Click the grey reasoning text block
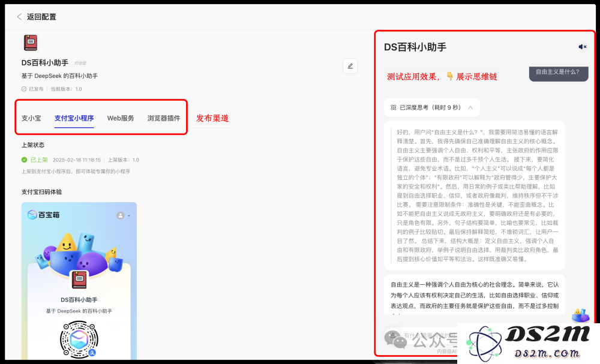The width and height of the screenshot is (600, 364). [477, 195]
